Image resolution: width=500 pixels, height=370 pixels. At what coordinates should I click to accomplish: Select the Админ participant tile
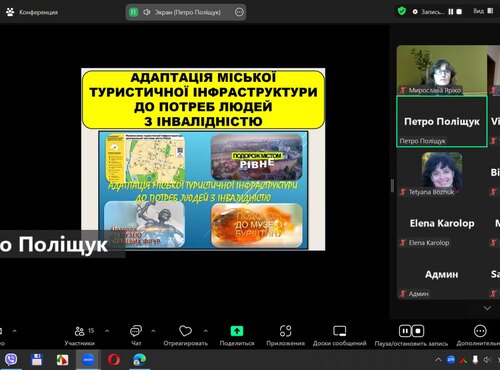442,275
